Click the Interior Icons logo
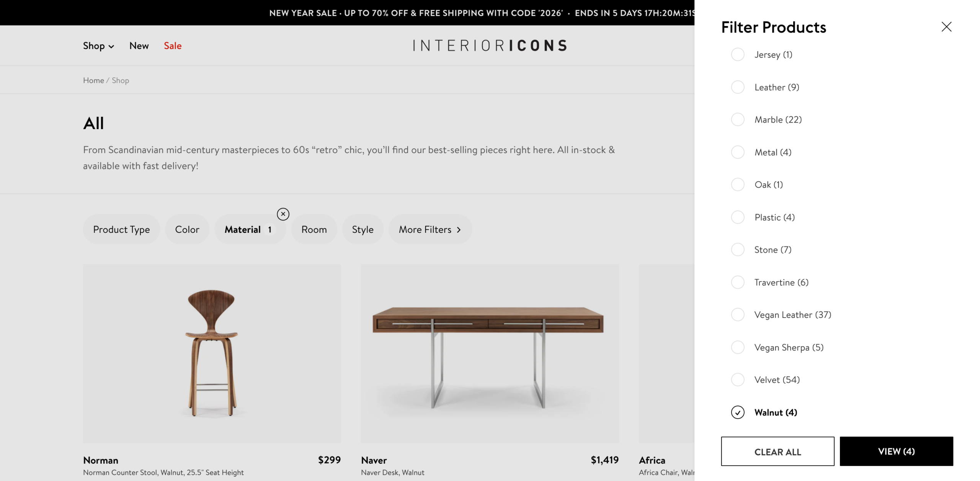 pos(490,46)
